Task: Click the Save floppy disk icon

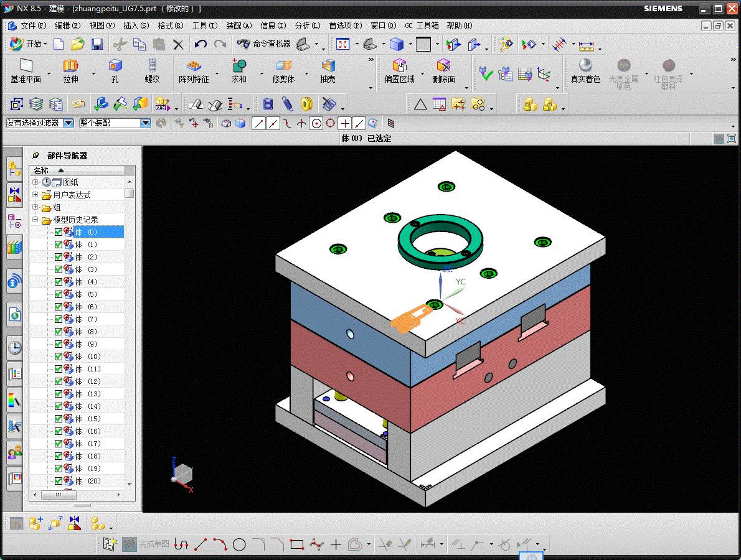Action: 97,44
